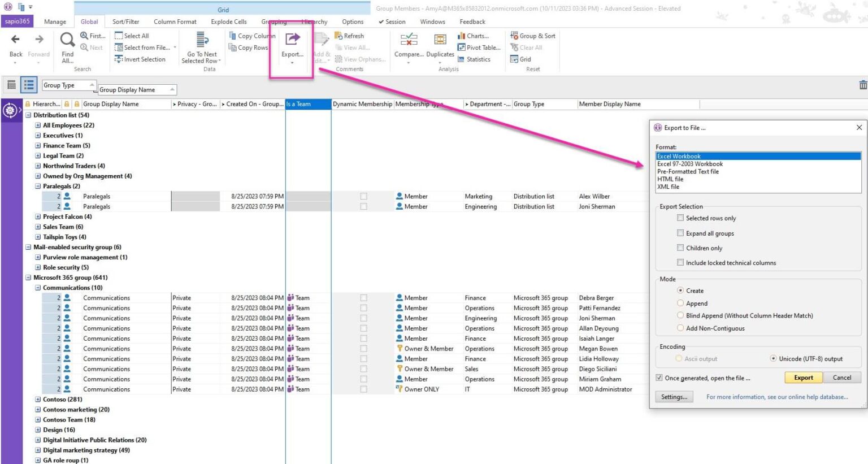868x464 pixels.
Task: Enable Include locked technical columns
Action: coord(680,262)
